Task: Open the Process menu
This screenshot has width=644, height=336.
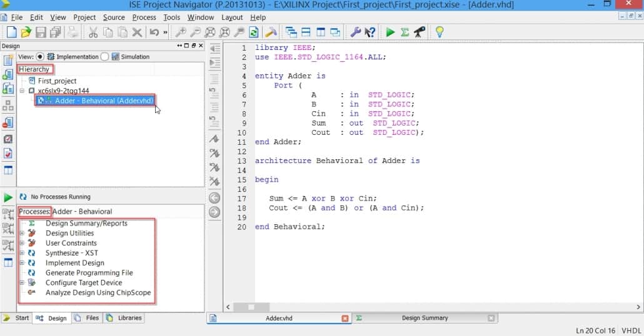Action: pos(144,17)
